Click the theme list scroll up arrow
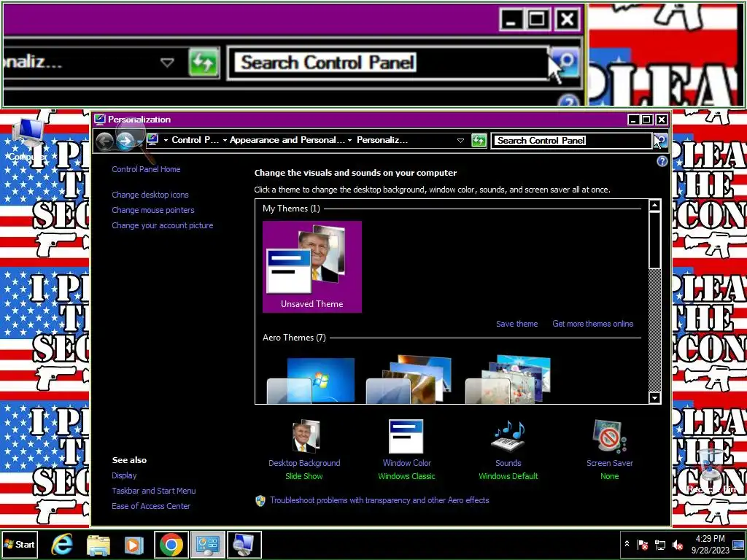The width and height of the screenshot is (747, 560). pos(654,206)
